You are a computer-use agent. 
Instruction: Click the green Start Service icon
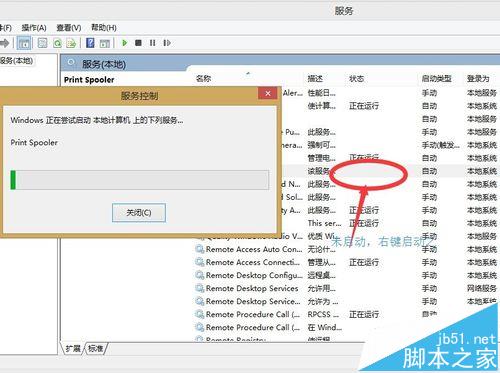(x=125, y=43)
